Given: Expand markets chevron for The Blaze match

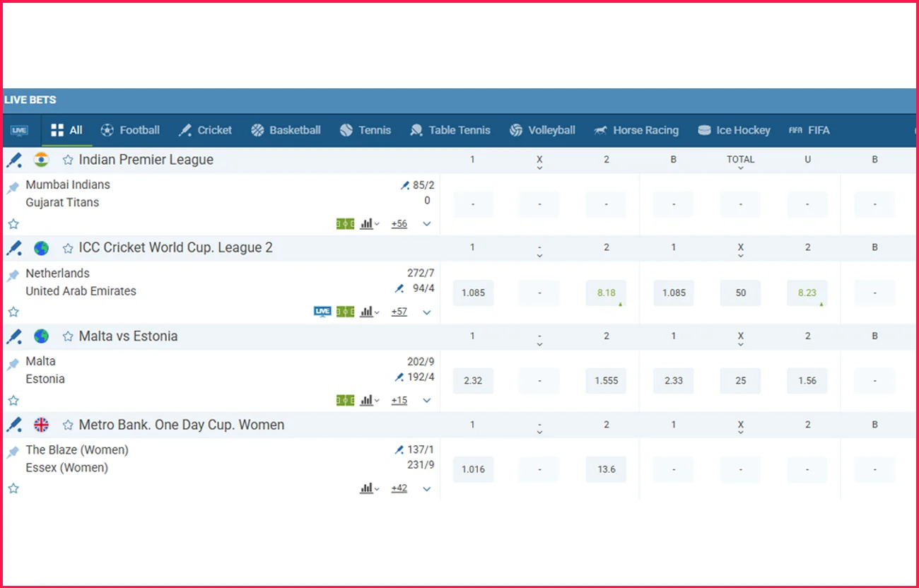Looking at the screenshot, I should (x=427, y=488).
